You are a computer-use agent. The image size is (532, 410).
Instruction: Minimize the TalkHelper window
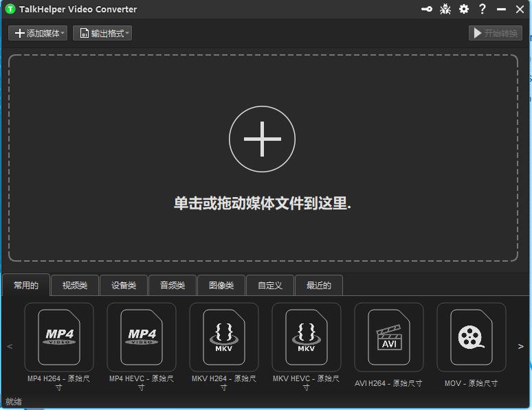point(501,10)
